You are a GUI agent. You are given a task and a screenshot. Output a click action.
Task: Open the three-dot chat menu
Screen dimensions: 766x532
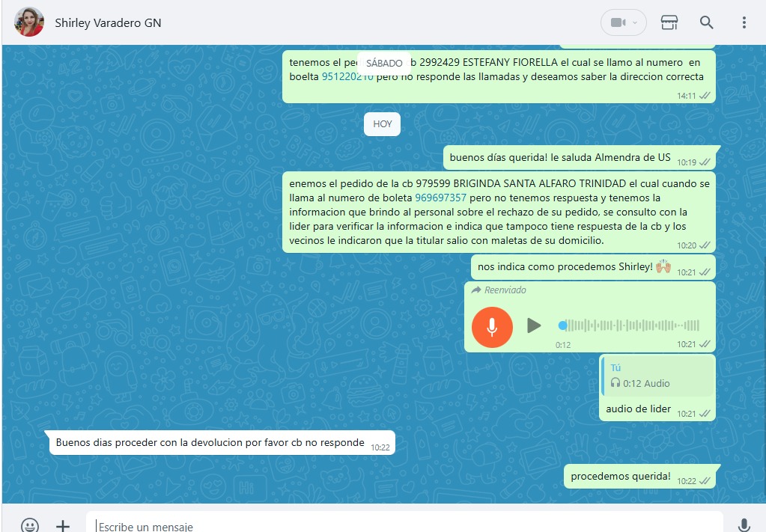pyautogui.click(x=744, y=22)
